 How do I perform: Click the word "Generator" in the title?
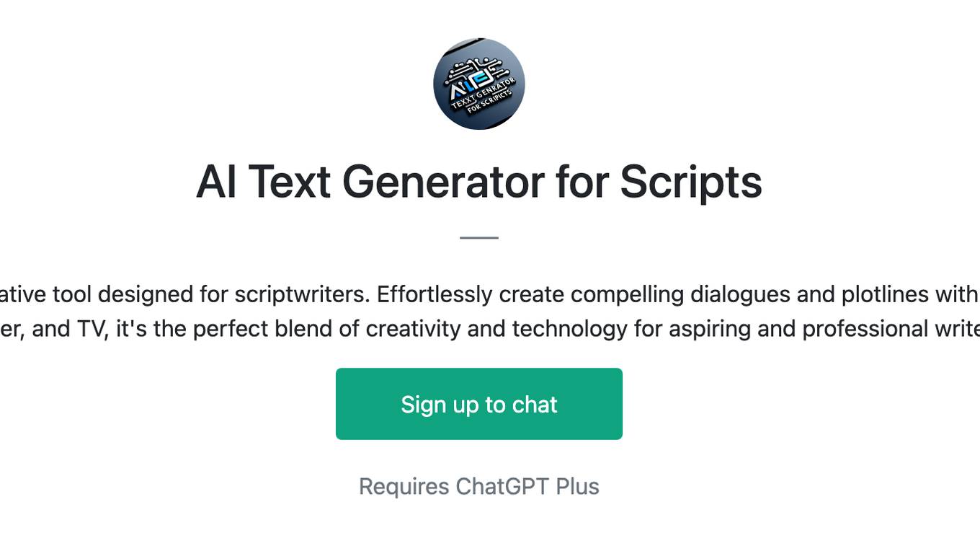[x=443, y=182]
